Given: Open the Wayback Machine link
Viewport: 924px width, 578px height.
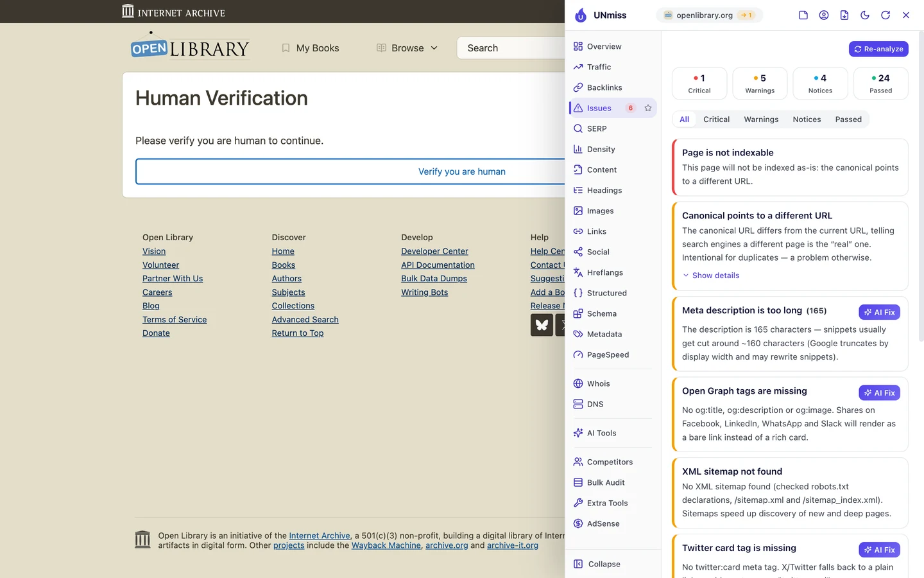Looking at the screenshot, I should [x=386, y=545].
